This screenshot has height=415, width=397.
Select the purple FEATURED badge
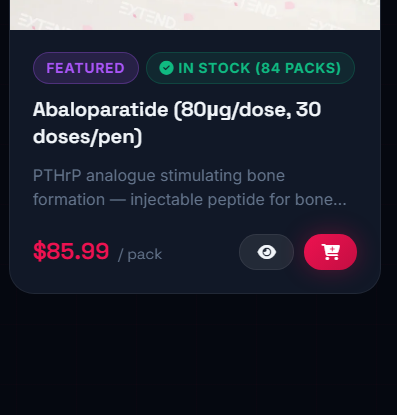(86, 68)
